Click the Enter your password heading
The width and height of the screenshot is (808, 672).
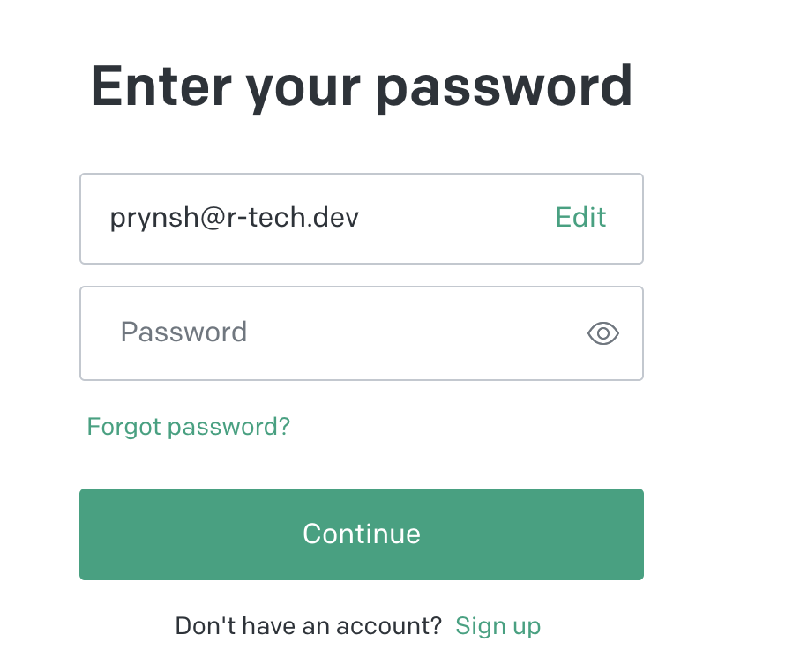(x=362, y=86)
